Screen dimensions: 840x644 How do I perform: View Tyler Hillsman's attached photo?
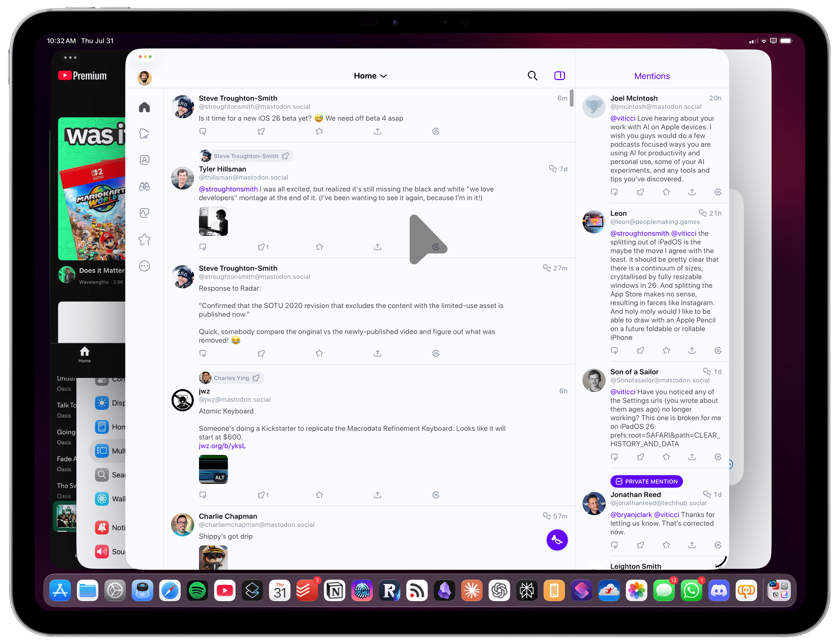(213, 222)
